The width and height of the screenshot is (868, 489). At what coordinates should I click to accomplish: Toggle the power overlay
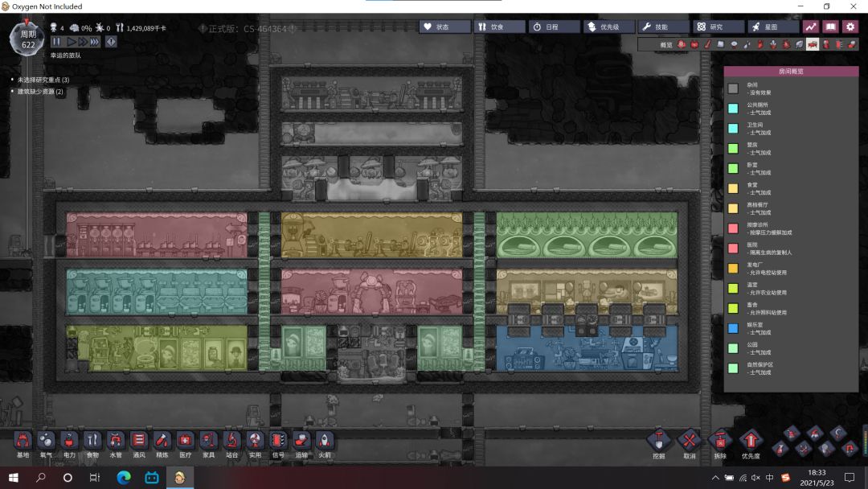tap(694, 44)
